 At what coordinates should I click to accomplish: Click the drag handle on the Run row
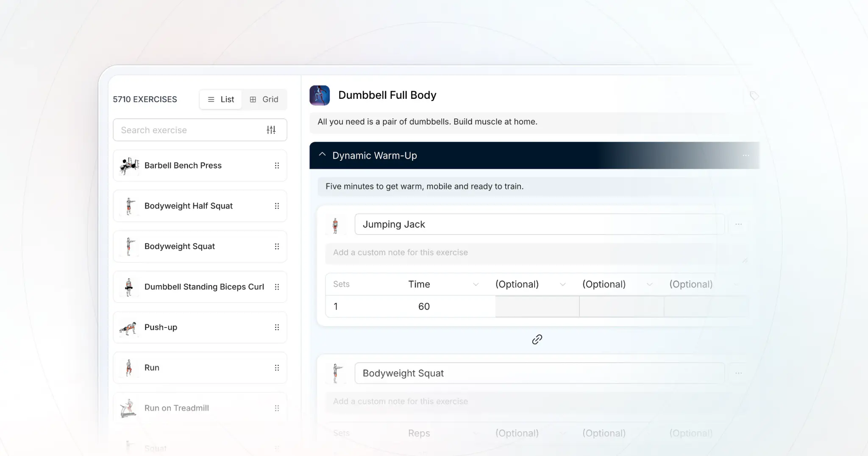pyautogui.click(x=277, y=368)
